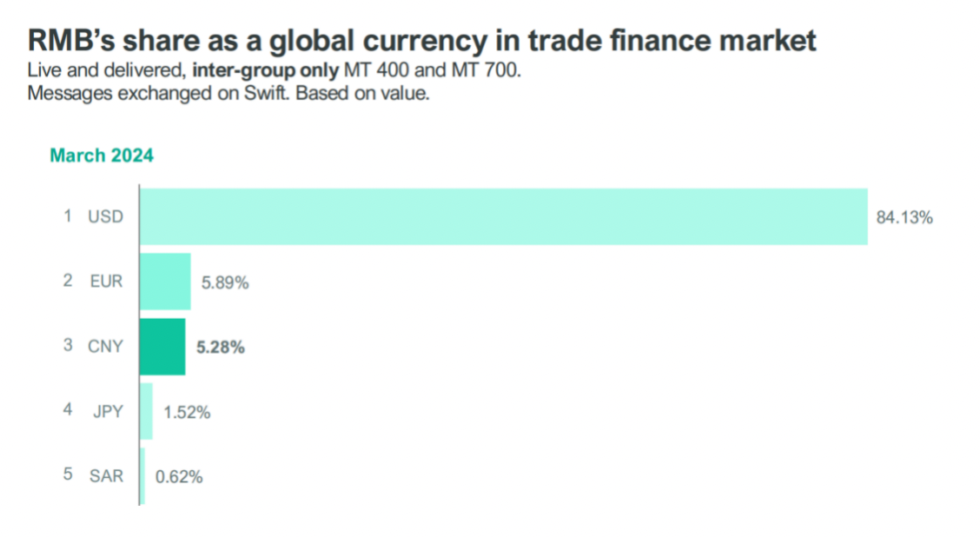Viewport: 980px width, 537px height.
Task: Click the thin SAR bar
Action: [x=142, y=476]
